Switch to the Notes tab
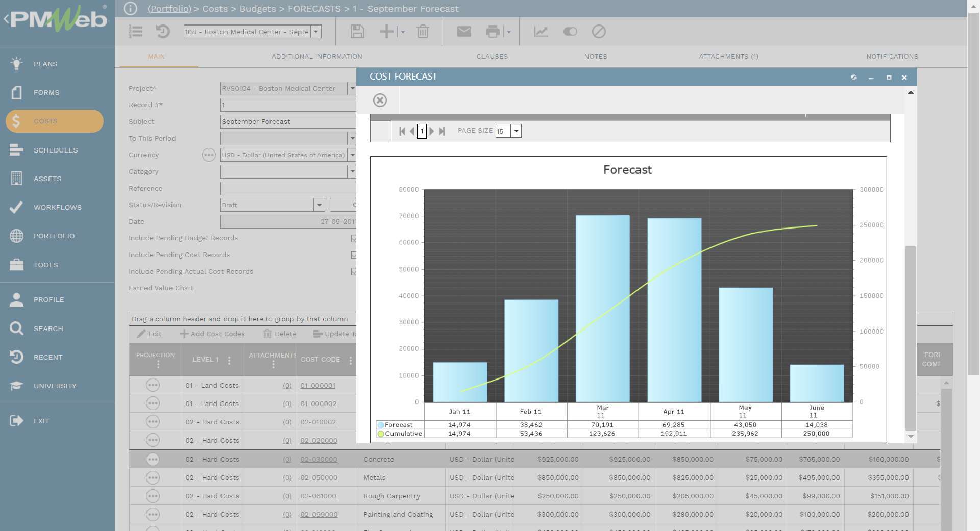The height and width of the screenshot is (531, 980). coord(596,57)
